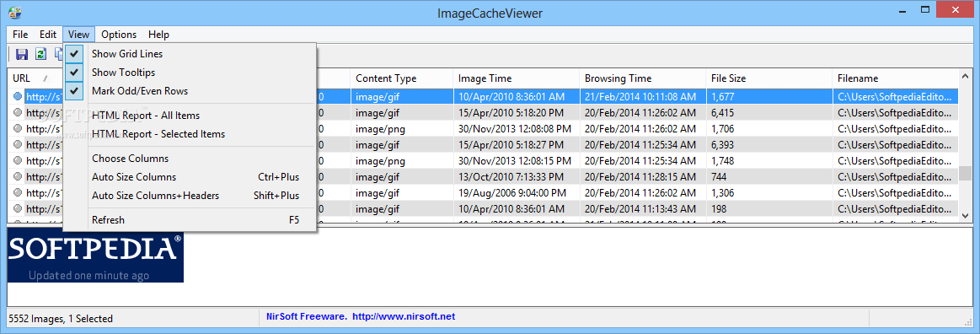Viewport: 980px width, 334px height.
Task: Click the gray bullet icon of the 6,393 row
Action: (x=18, y=144)
